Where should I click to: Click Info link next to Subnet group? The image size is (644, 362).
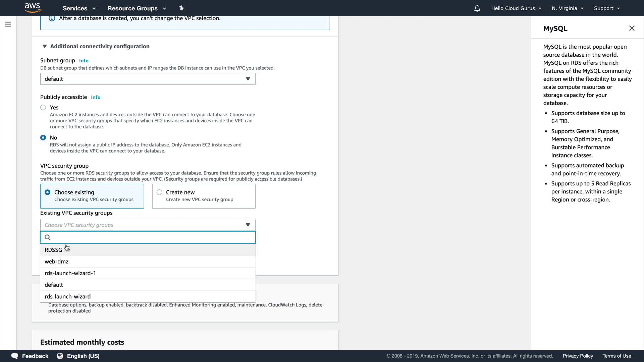[x=84, y=61]
